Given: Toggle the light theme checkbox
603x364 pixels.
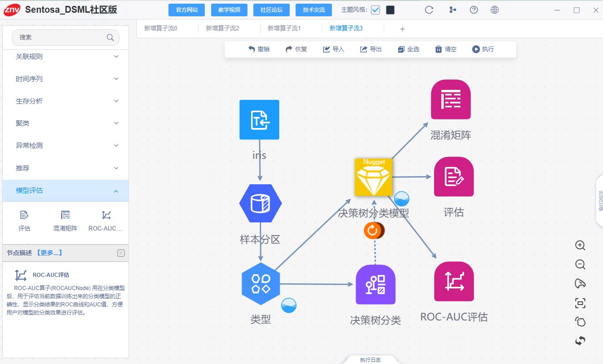Looking at the screenshot, I should 376,10.
